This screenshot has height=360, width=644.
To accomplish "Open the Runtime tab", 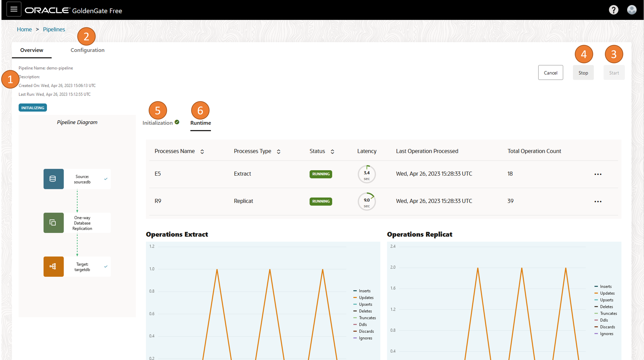I will 201,123.
